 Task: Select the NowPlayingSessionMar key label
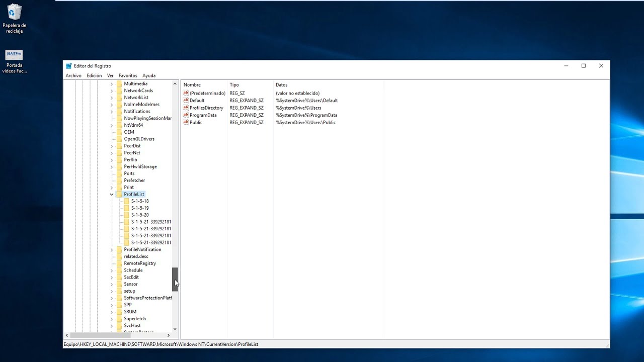pyautogui.click(x=148, y=118)
